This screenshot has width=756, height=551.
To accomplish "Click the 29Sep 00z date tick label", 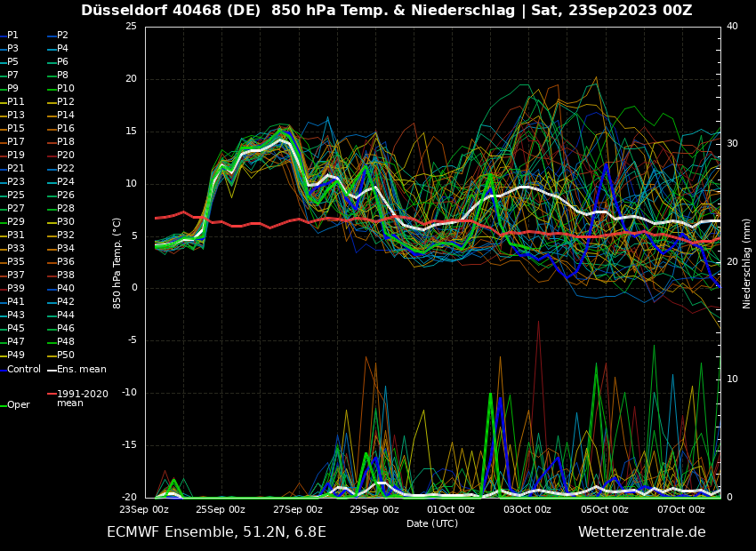I will click(x=374, y=509).
